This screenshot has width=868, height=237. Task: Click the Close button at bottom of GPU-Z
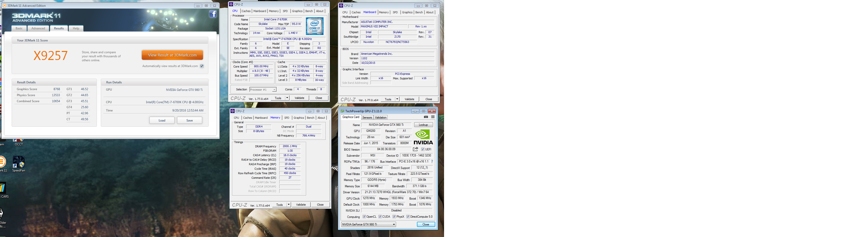pyautogui.click(x=426, y=224)
